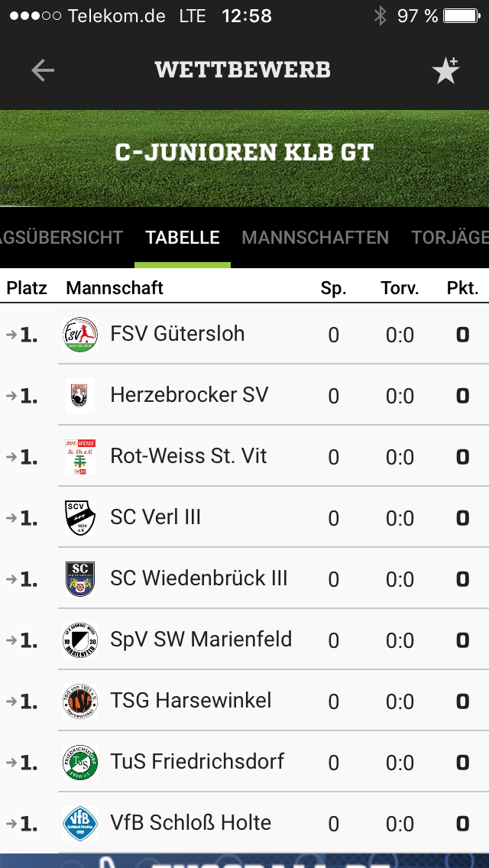The image size is (489, 868).
Task: Tap the Herzebrocker SV club logo
Action: click(80, 396)
